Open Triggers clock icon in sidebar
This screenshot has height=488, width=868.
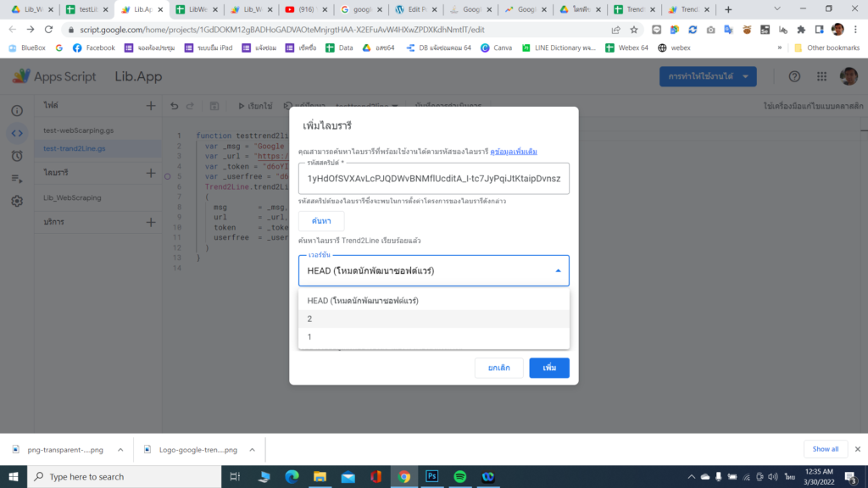17,156
